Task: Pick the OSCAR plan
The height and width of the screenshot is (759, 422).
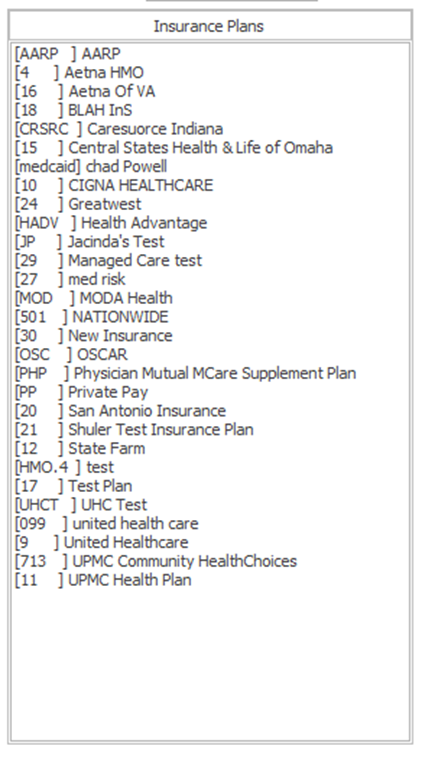Action: [71, 355]
